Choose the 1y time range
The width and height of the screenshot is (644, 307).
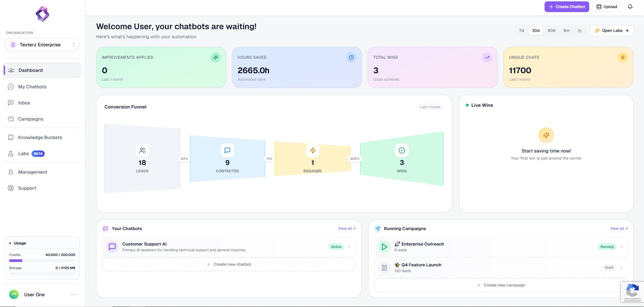click(x=579, y=31)
